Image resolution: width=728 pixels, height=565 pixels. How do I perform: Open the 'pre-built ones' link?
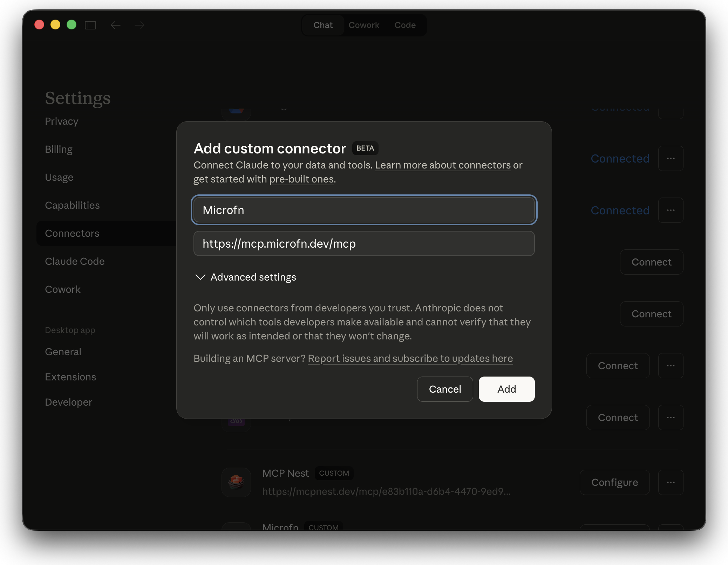click(301, 179)
